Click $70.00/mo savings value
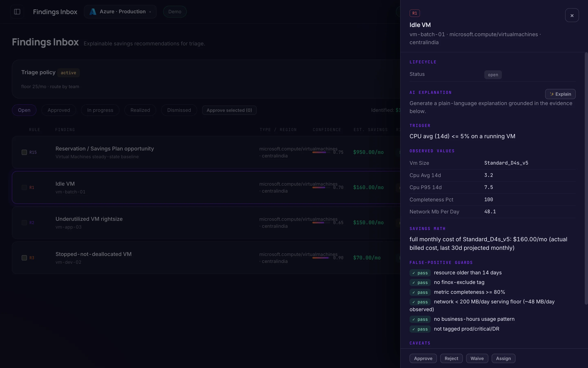Image resolution: width=588 pixels, height=368 pixels. point(367,258)
